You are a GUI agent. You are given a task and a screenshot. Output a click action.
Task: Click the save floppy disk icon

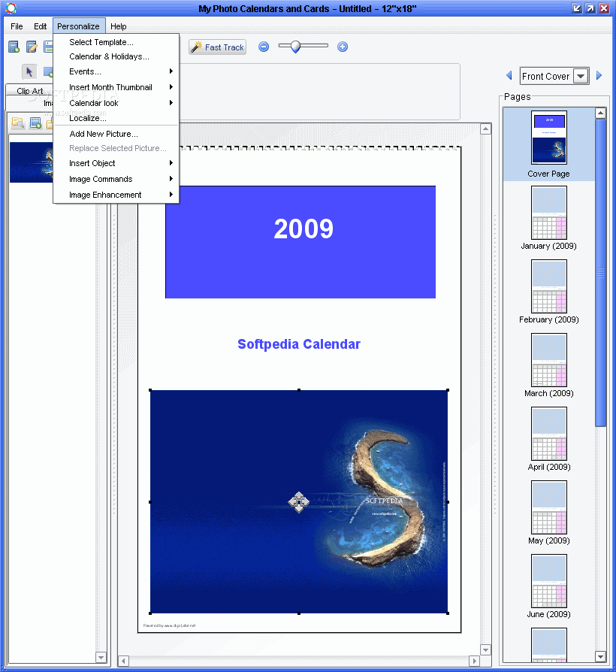(x=48, y=47)
